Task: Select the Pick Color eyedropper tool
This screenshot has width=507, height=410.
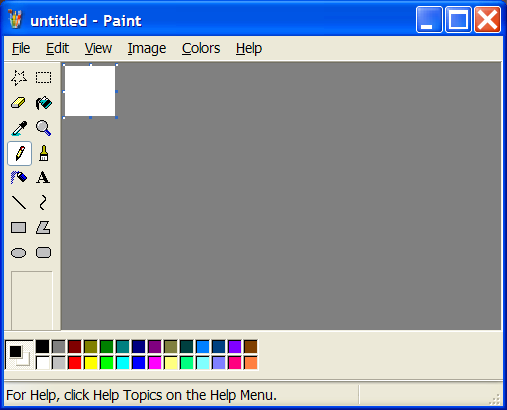Action: point(19,128)
